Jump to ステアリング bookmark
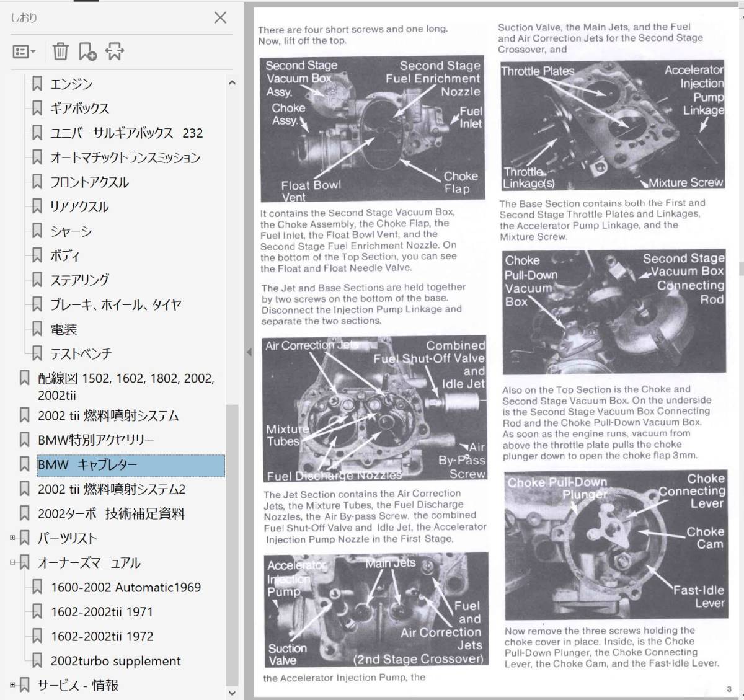 pos(80,280)
